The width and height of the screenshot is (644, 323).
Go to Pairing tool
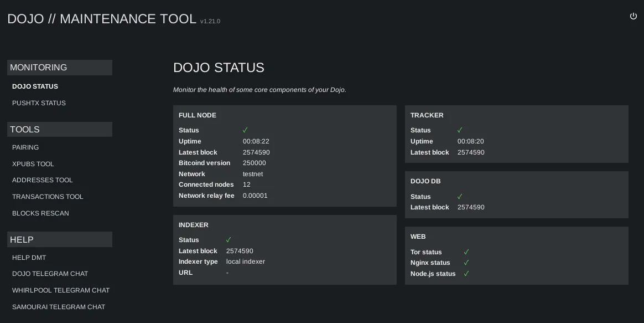click(25, 147)
